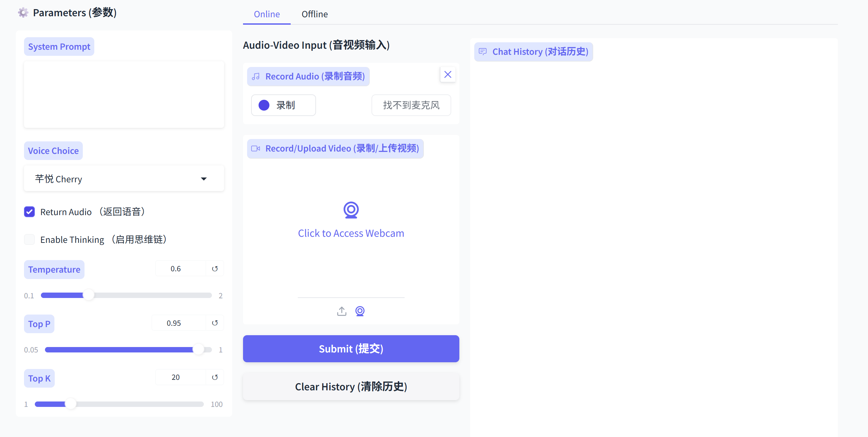The width and height of the screenshot is (868, 437).
Task: Click the Voice Choice label
Action: click(x=53, y=151)
